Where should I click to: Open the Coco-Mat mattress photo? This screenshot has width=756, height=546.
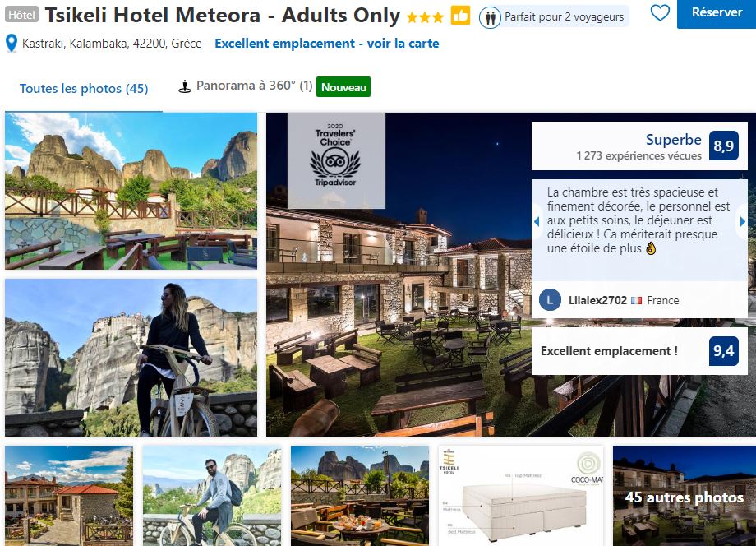[x=521, y=496]
